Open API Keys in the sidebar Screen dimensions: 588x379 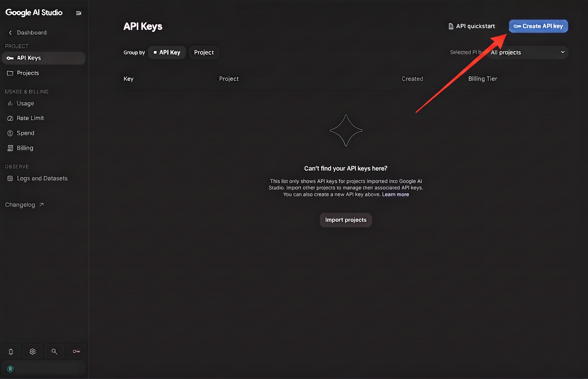[x=43, y=58]
